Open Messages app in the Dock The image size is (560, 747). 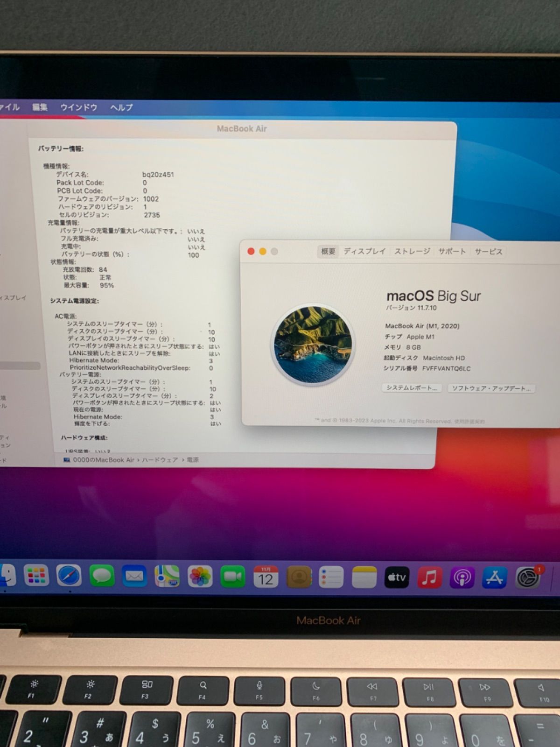coord(102,576)
